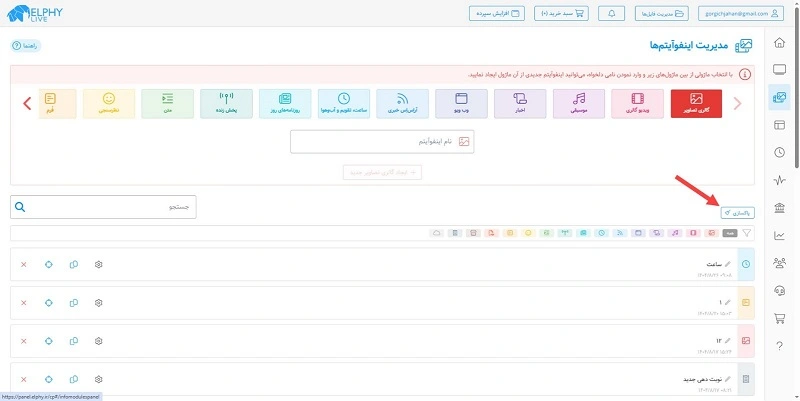Select the آر‌اس‌اس خبری (RSS) module

[402, 103]
